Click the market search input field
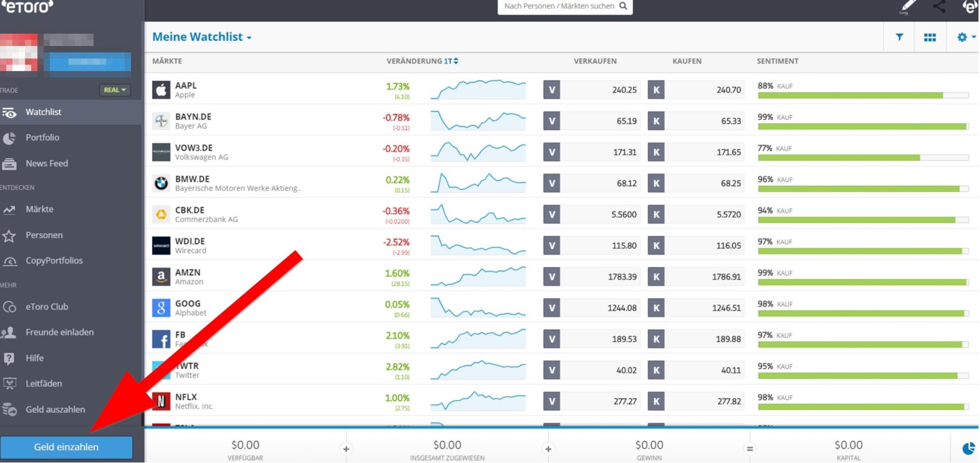Viewport: 980px width, 463px height. (x=558, y=6)
